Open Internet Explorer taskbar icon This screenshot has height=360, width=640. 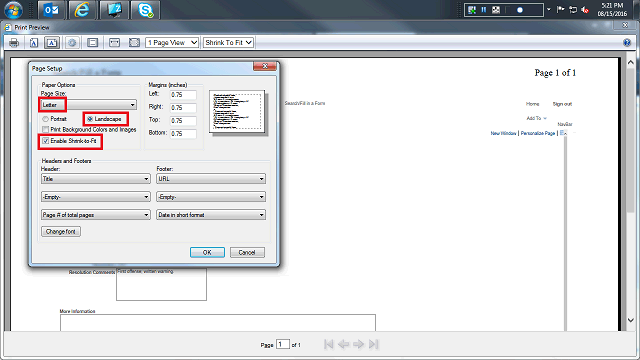(x=82, y=10)
